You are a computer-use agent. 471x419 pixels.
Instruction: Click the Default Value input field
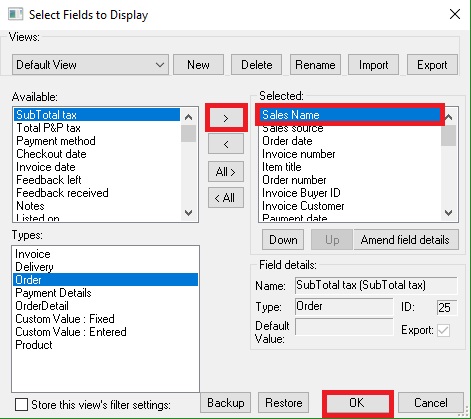pyautogui.click(x=344, y=327)
